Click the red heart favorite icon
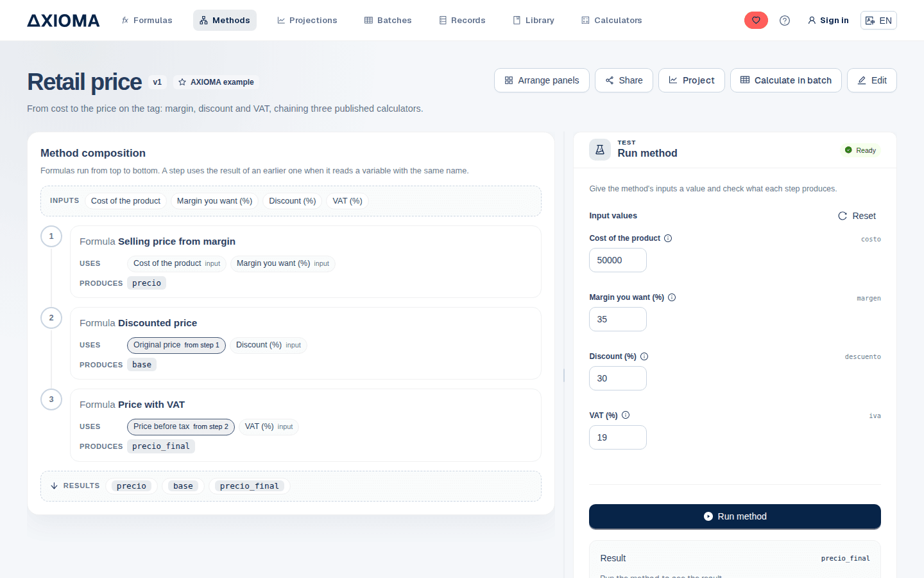The image size is (924, 578). 756,21
